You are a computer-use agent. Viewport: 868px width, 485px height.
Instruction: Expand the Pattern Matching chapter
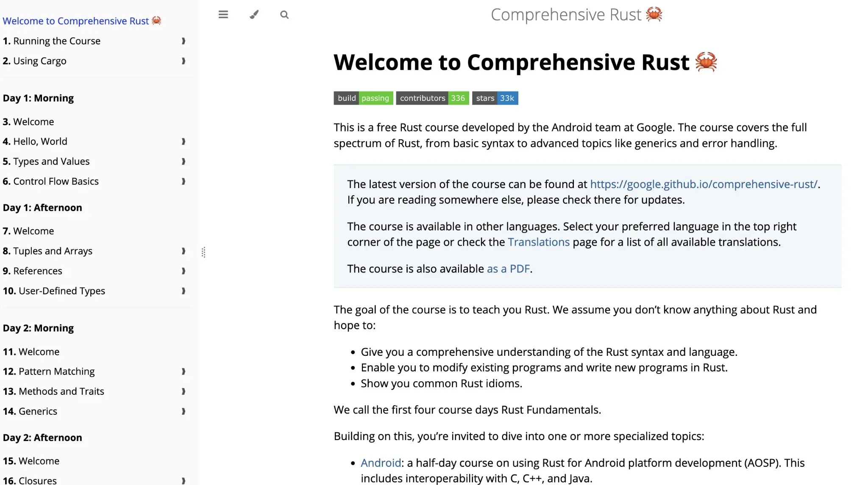pos(184,371)
